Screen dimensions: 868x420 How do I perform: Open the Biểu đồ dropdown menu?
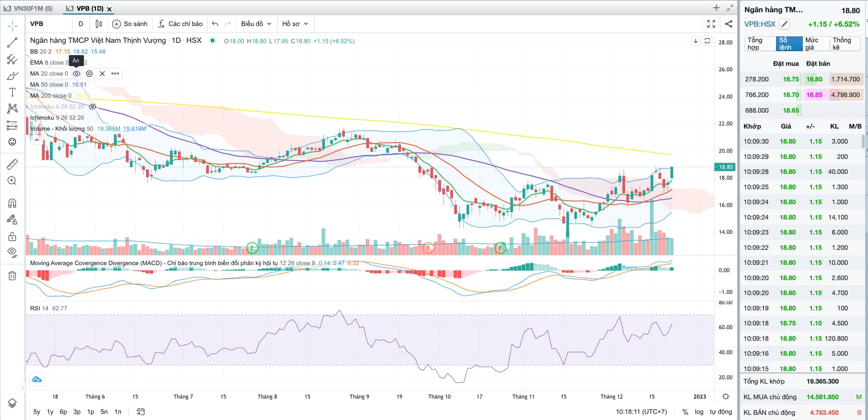[256, 24]
